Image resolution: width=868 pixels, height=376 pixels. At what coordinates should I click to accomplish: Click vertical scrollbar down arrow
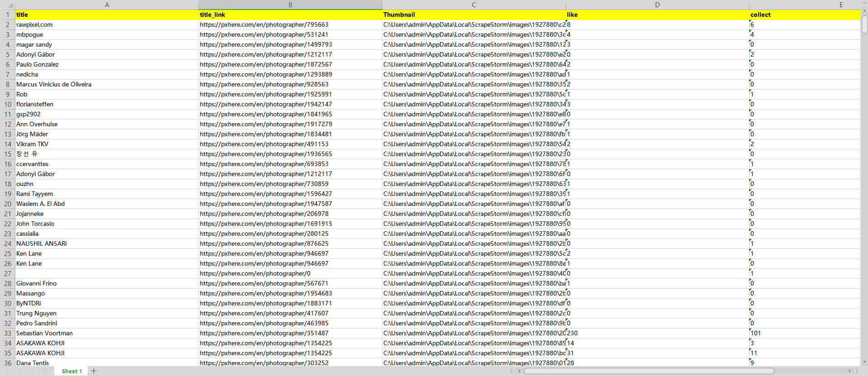pos(864,362)
